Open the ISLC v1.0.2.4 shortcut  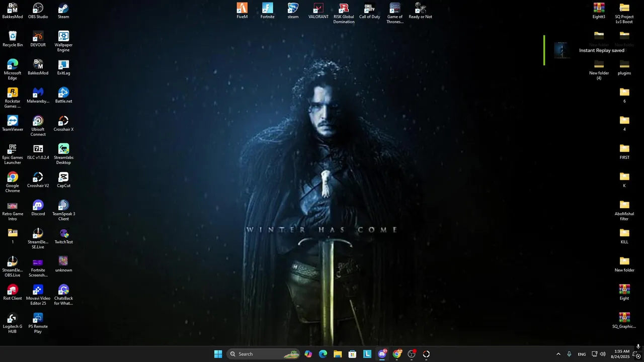coord(38,152)
